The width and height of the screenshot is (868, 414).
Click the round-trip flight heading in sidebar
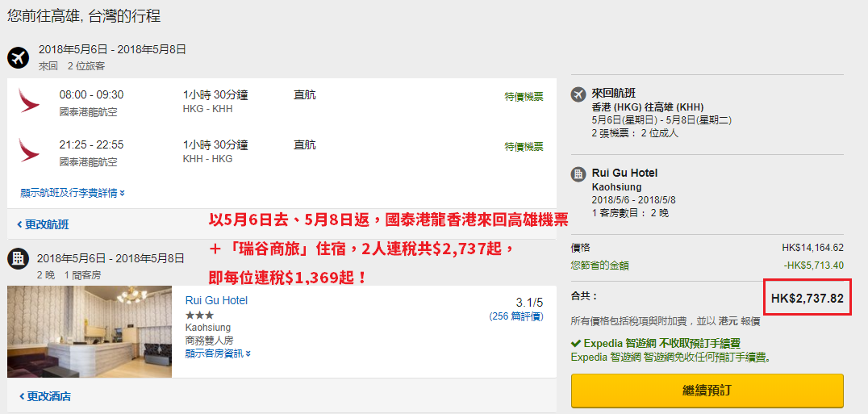click(x=614, y=94)
